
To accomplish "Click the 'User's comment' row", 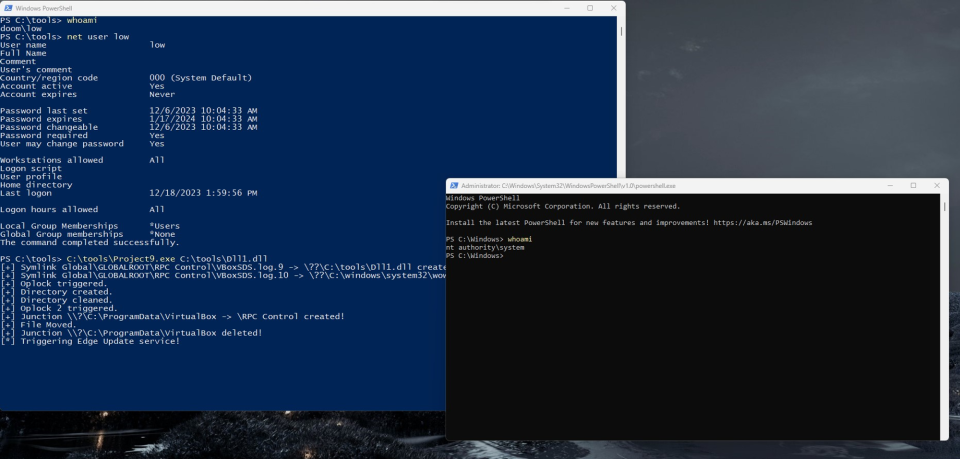I will coord(36,70).
